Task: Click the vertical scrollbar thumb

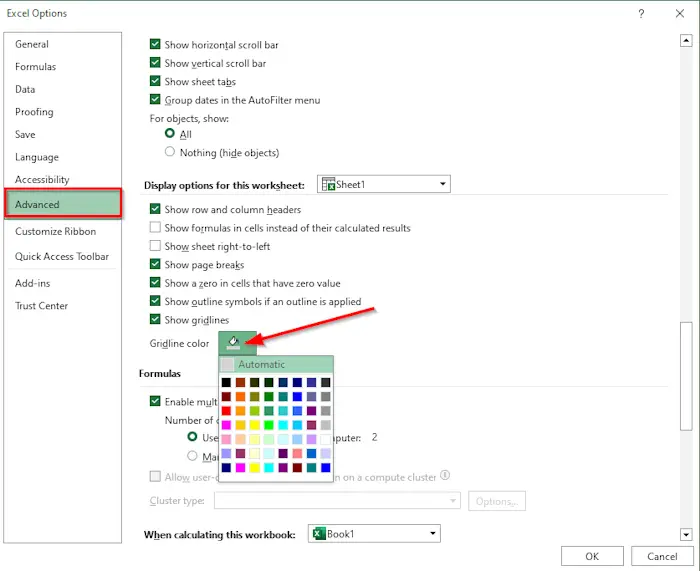Action: 686,376
